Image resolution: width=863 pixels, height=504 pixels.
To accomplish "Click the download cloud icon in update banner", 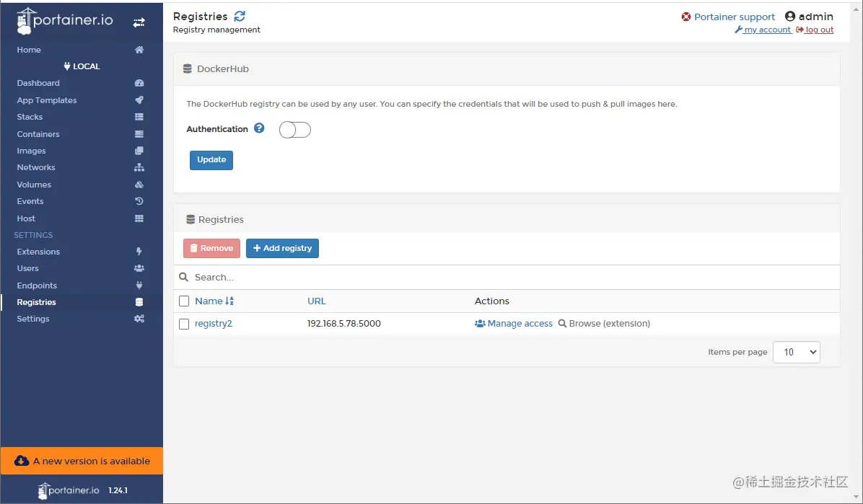I will pyautogui.click(x=22, y=461).
